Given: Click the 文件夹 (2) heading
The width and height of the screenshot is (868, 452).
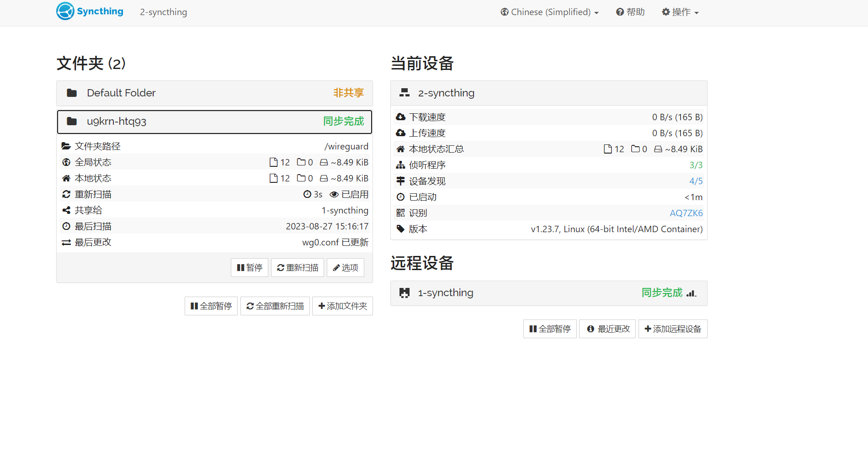Looking at the screenshot, I should point(91,64).
